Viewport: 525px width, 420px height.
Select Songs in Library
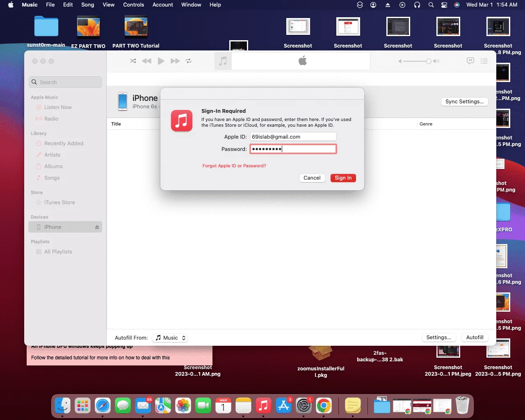(x=52, y=178)
